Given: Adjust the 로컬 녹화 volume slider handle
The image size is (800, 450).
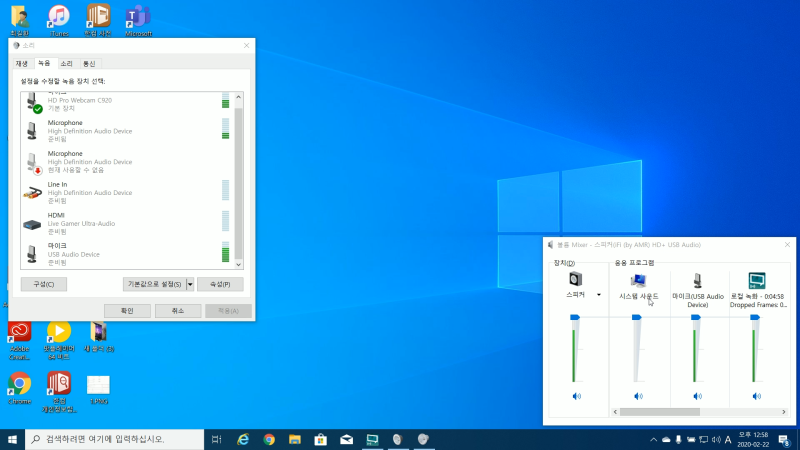Looking at the screenshot, I should click(x=755, y=317).
